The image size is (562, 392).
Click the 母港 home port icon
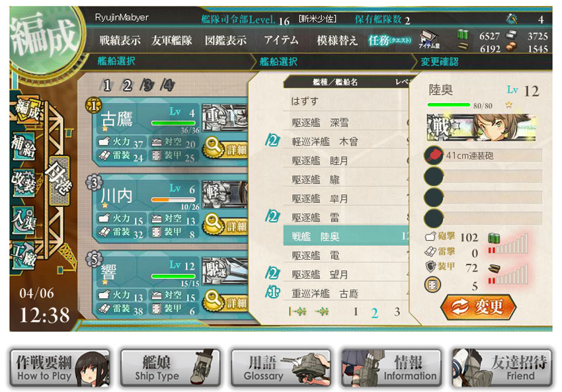tap(59, 180)
